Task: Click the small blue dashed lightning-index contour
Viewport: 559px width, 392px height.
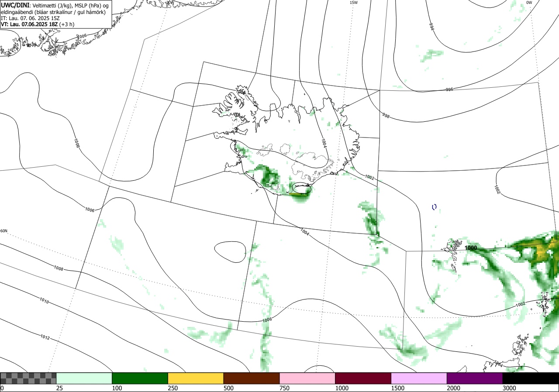Action: pyautogui.click(x=434, y=207)
